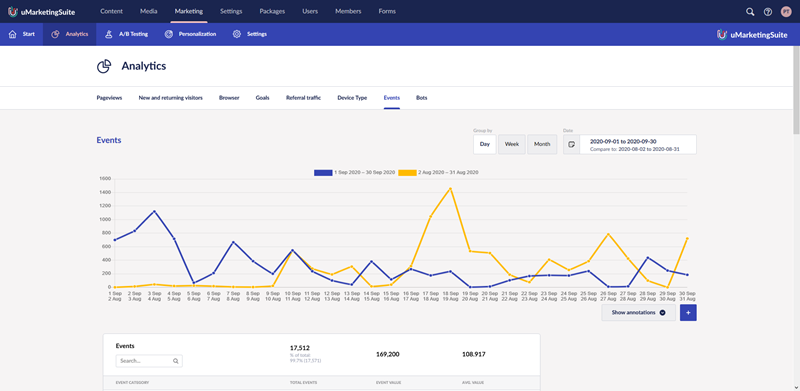This screenshot has width=800, height=391.
Task: Open the Settings gear in Marketing subnav
Action: click(x=237, y=34)
